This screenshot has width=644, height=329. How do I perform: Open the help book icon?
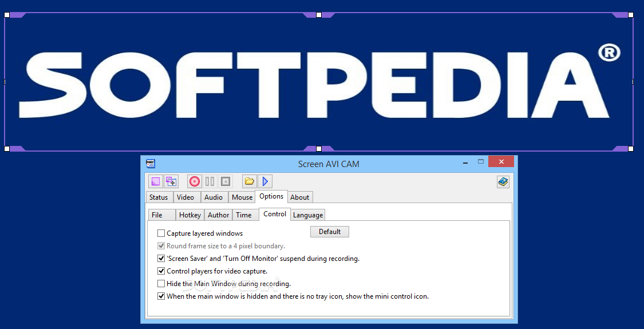click(503, 181)
